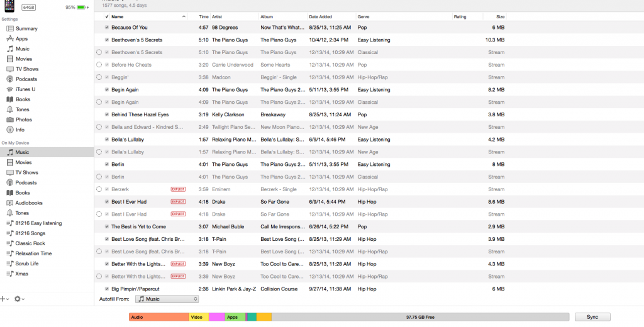
Task: Open the gear actions menu
Action: tap(19, 299)
